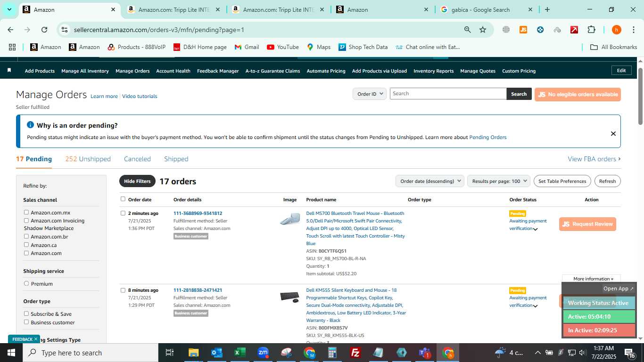644x362 pixels.
Task: Open Calculator from the taskbar
Action: 332,353
